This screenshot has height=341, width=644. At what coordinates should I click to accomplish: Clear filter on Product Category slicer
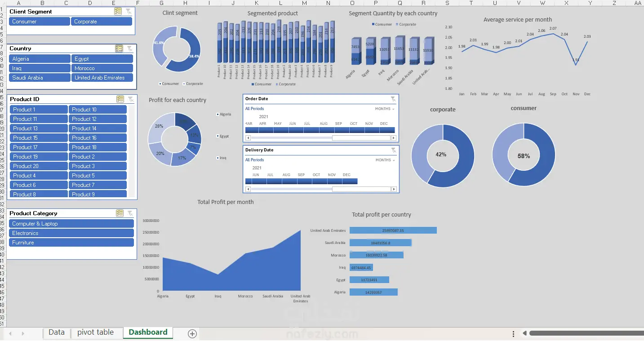point(130,213)
